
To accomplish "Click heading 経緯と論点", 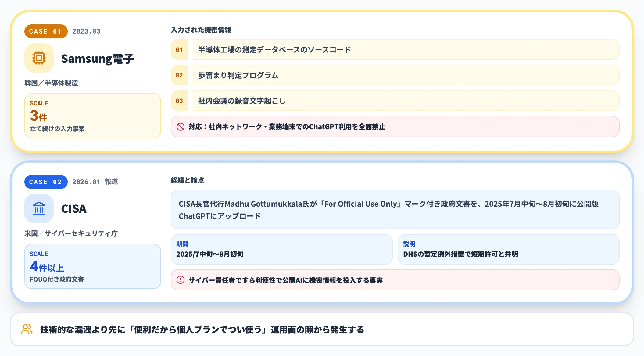I will click(188, 180).
